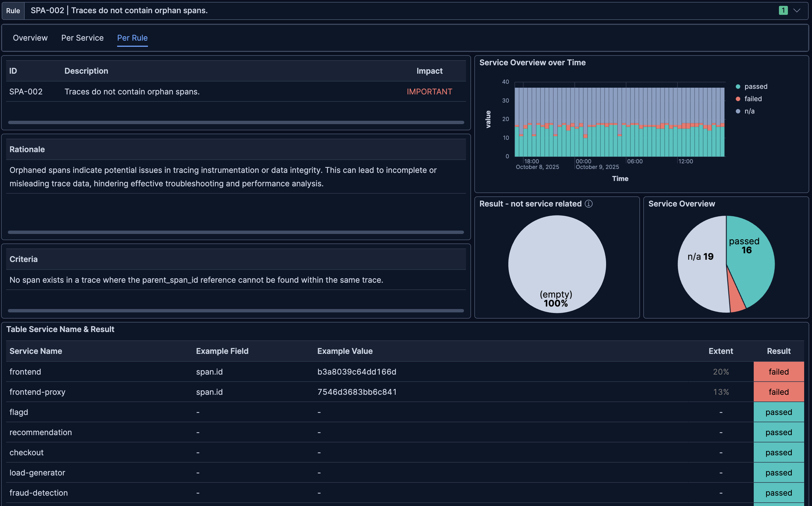
Task: Click the Rule label in variable bar
Action: click(x=13, y=11)
